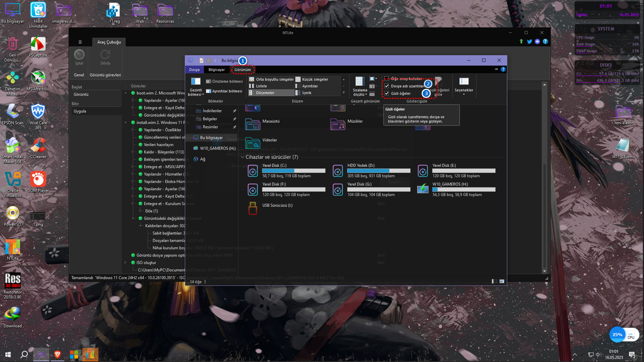The image size is (644, 362).
Task: Open the Windows Start button
Action: [8, 355]
